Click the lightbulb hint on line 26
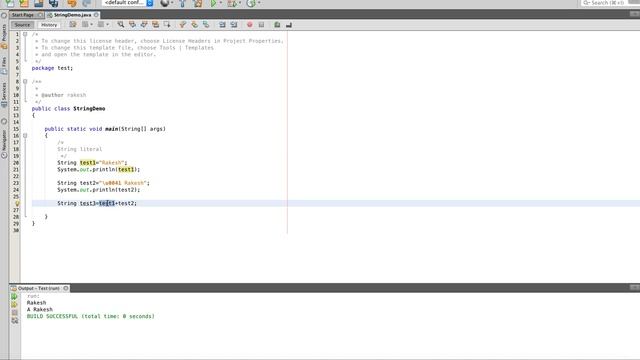The width and height of the screenshot is (640, 360). click(x=17, y=203)
